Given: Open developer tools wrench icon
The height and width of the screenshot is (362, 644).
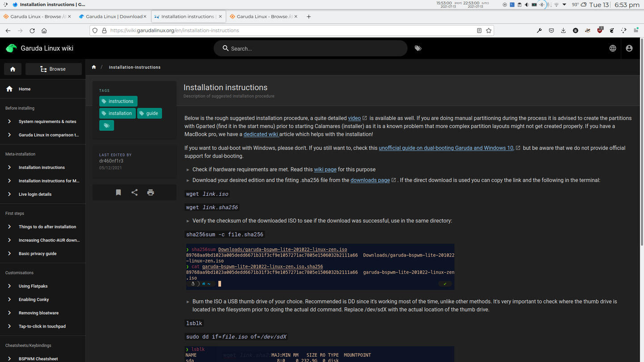Looking at the screenshot, I should tap(539, 30).
